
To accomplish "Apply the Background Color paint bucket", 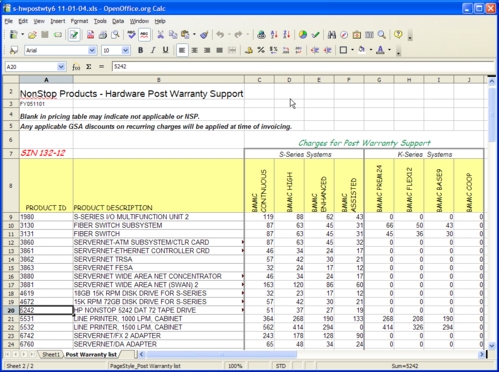I will coord(362,50).
